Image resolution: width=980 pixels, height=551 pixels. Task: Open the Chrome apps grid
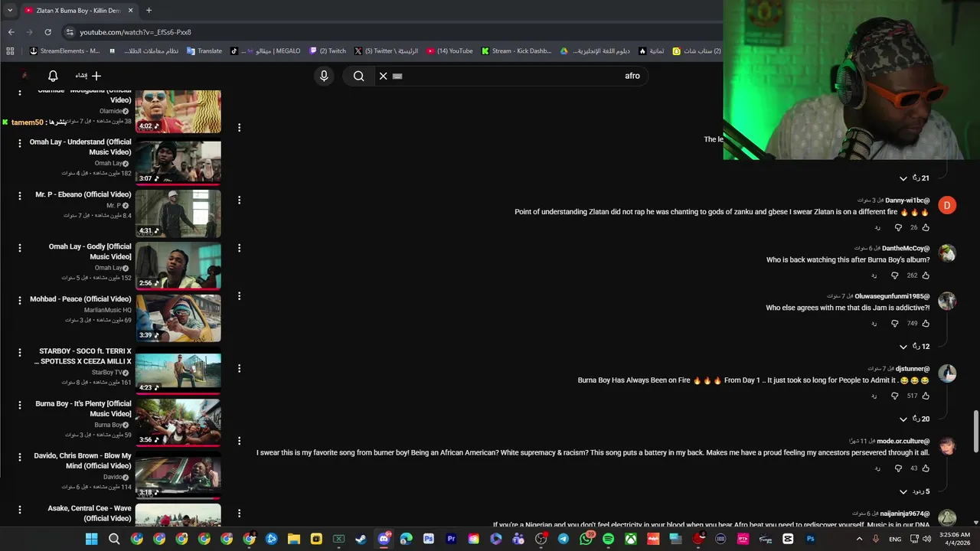10,51
